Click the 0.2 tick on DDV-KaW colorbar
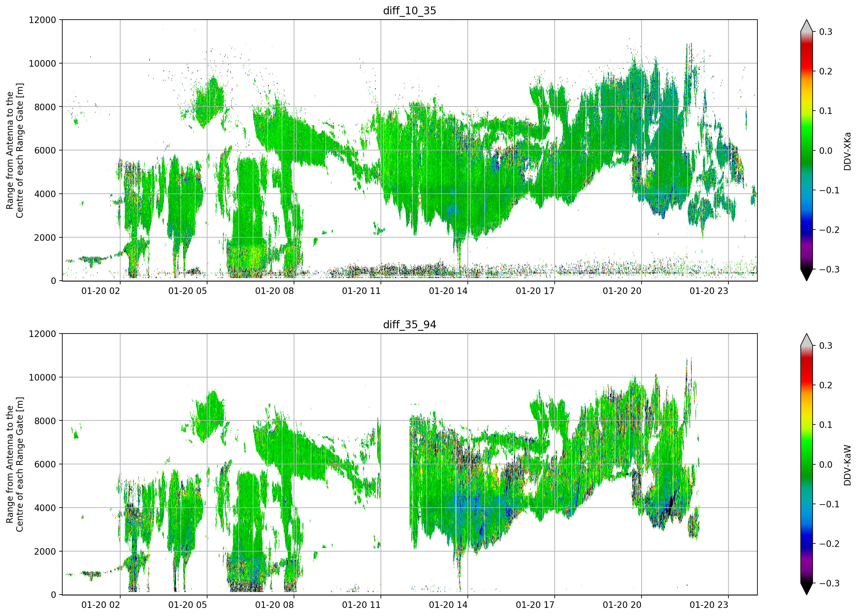 pyautogui.click(x=826, y=386)
